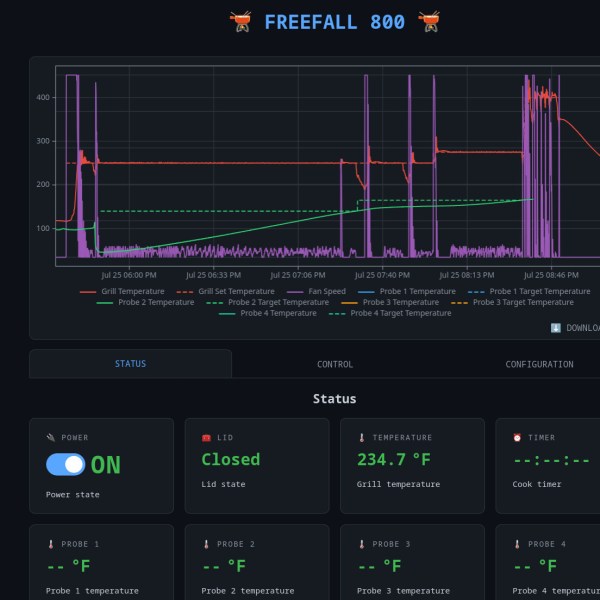Screen dimensions: 600x600
Task: Click the alarm clock icon beside Timer
Action: [x=517, y=437]
